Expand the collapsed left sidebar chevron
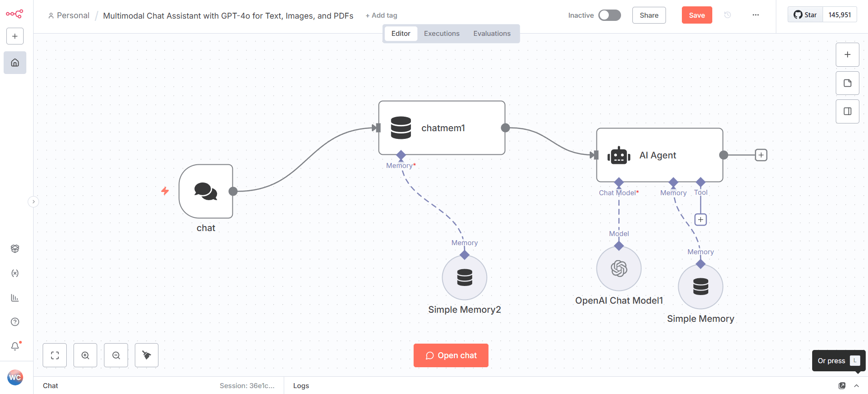The width and height of the screenshot is (868, 394). click(34, 202)
